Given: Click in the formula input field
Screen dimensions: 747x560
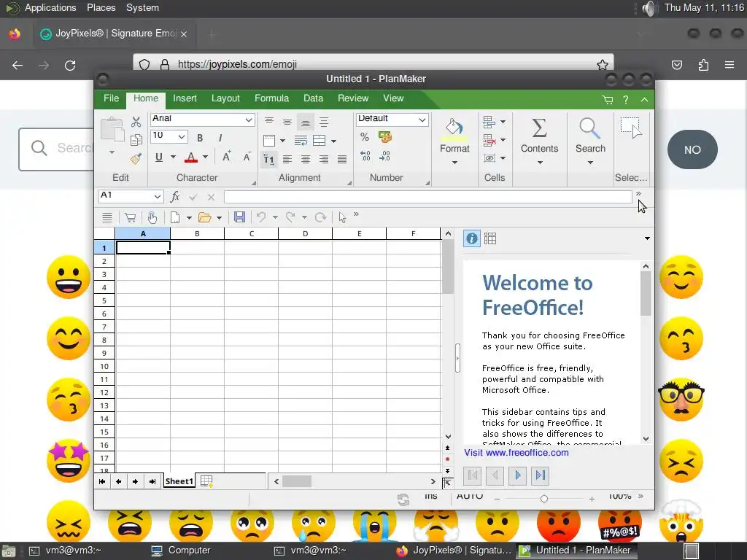Looking at the screenshot, I should pyautogui.click(x=427, y=196).
